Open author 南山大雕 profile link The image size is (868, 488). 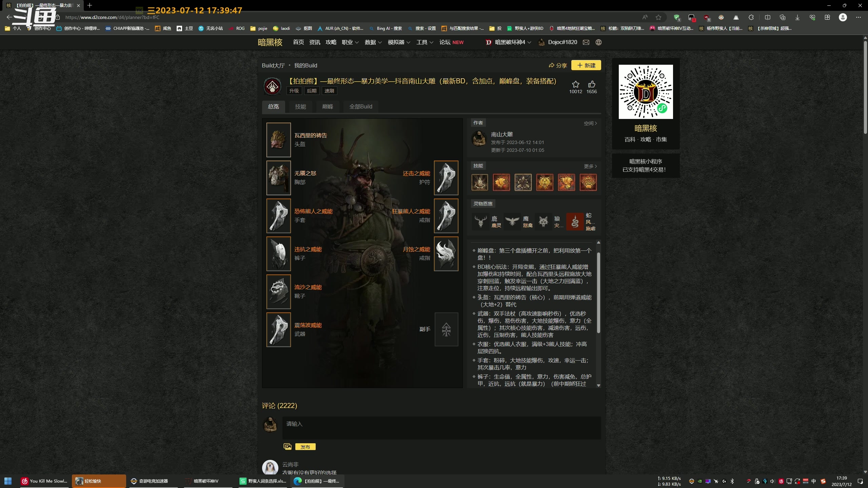coord(502,135)
